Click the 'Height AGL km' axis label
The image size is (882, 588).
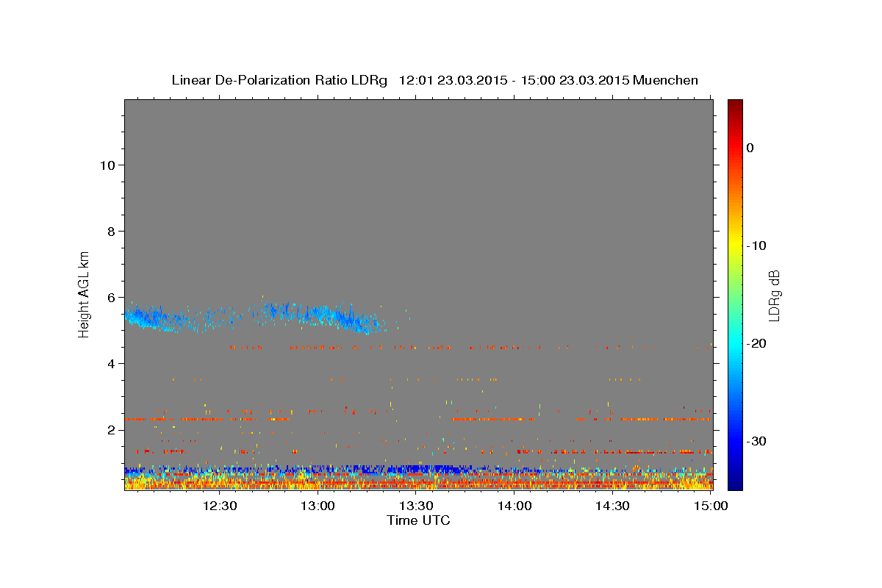[x=85, y=293]
